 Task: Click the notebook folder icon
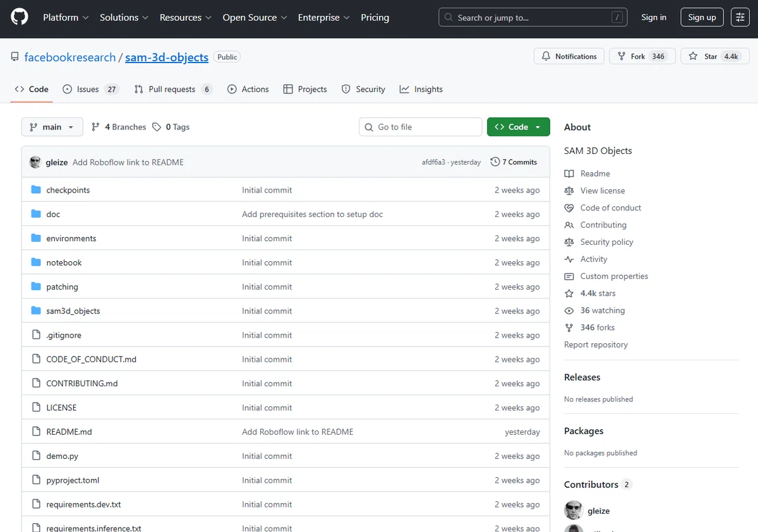pyautogui.click(x=36, y=263)
